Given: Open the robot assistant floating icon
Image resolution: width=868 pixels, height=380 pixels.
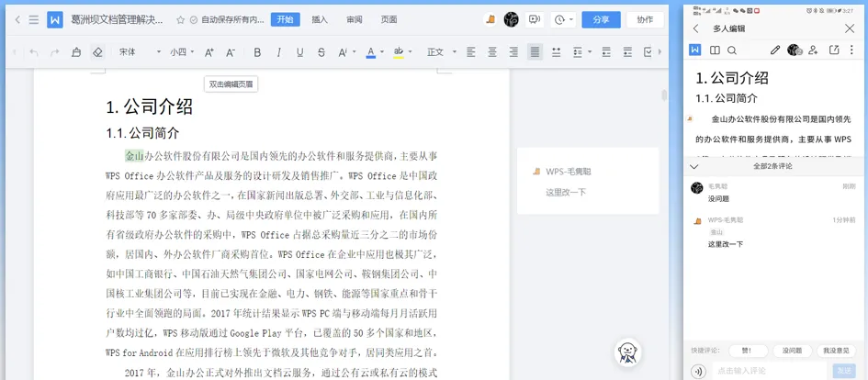Looking at the screenshot, I should pyautogui.click(x=627, y=352).
